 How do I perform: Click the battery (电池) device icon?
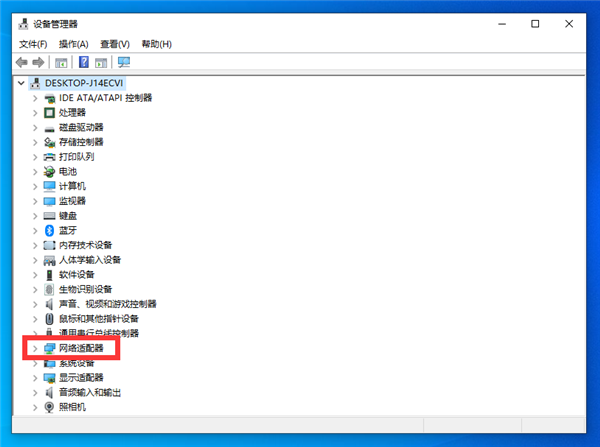[49, 172]
